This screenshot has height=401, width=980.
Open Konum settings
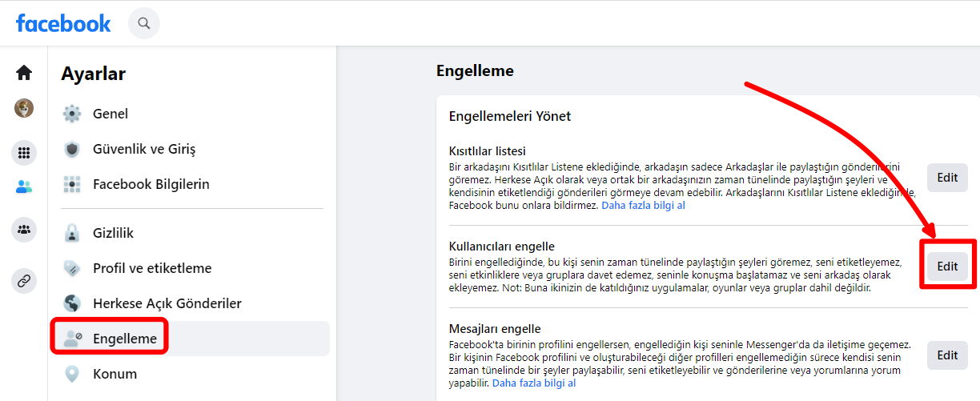click(x=192, y=374)
